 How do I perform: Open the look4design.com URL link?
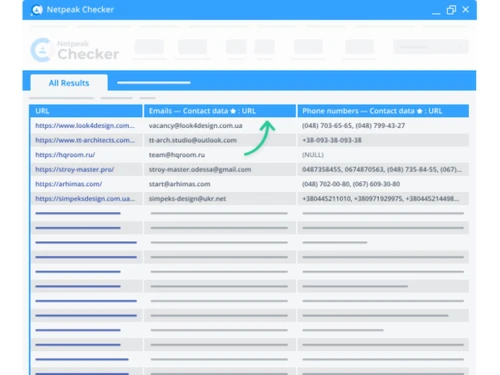(85, 126)
